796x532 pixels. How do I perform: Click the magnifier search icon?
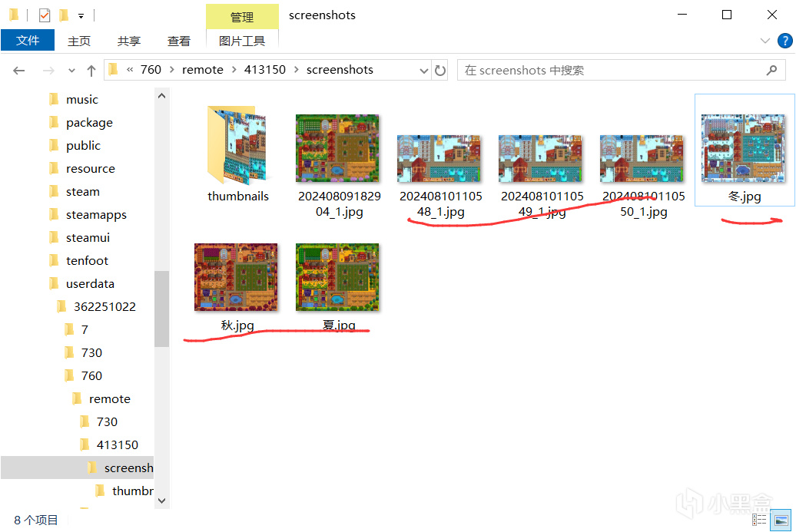click(771, 70)
